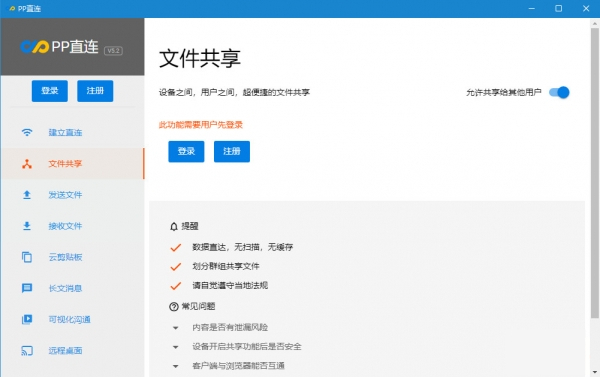Click the 常见问题 section label

pyautogui.click(x=198, y=307)
